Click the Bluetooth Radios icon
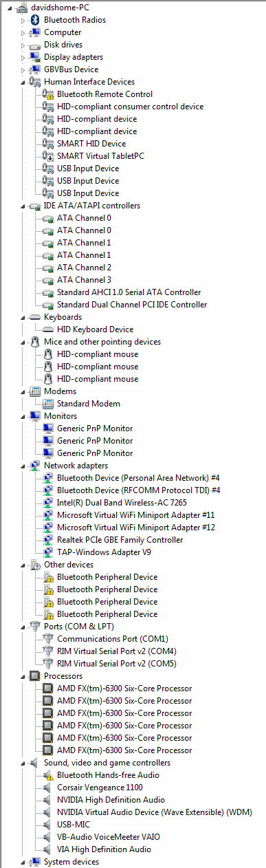This screenshot has height=868, width=266. [x=35, y=20]
